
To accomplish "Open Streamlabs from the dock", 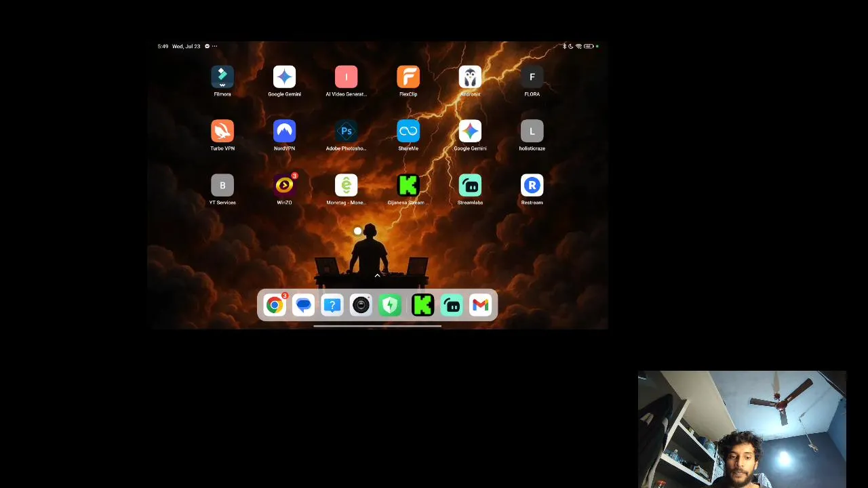I will (x=452, y=305).
